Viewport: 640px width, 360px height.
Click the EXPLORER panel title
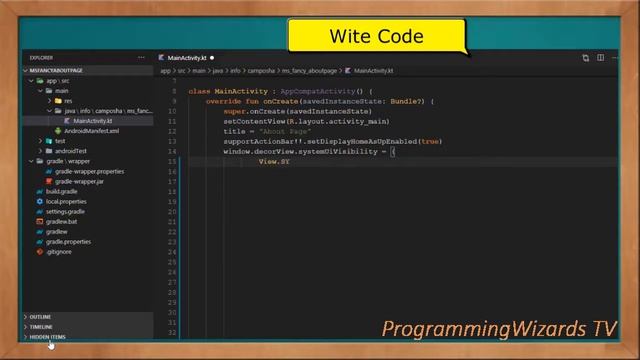point(41,58)
